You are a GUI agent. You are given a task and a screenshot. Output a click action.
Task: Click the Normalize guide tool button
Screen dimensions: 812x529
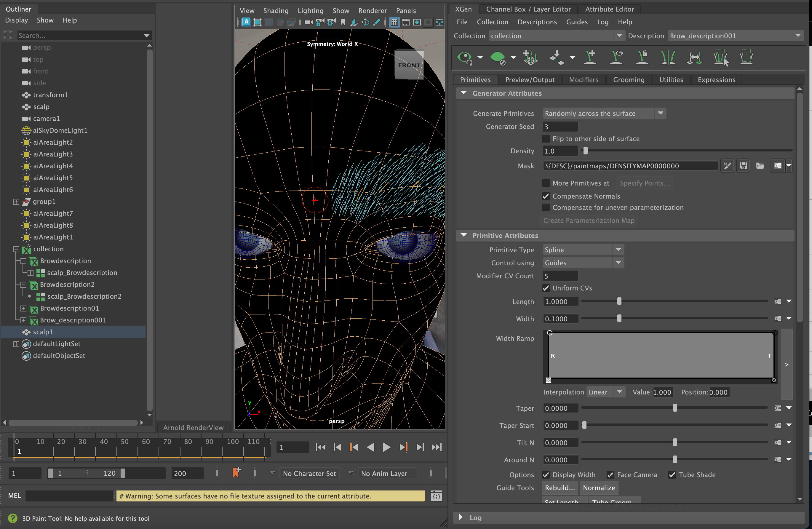coord(599,488)
